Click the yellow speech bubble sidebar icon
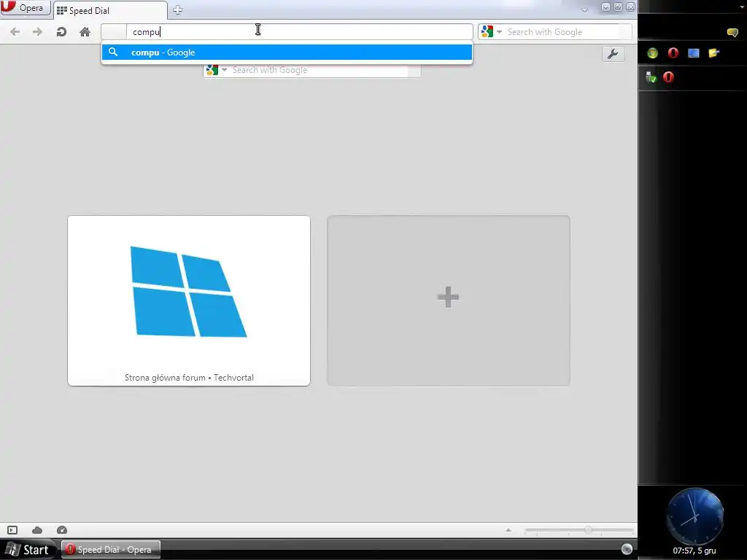Viewport: 747px width, 560px height. coord(732,32)
